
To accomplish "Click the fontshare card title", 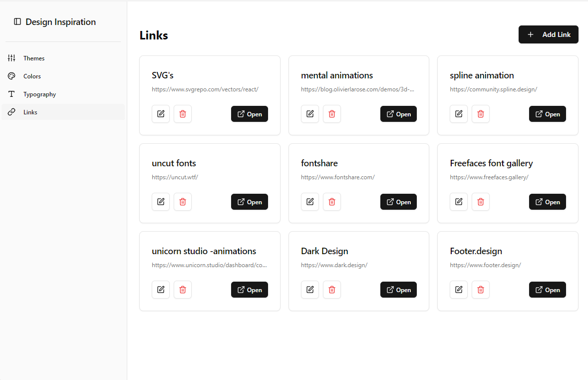I will tap(319, 163).
